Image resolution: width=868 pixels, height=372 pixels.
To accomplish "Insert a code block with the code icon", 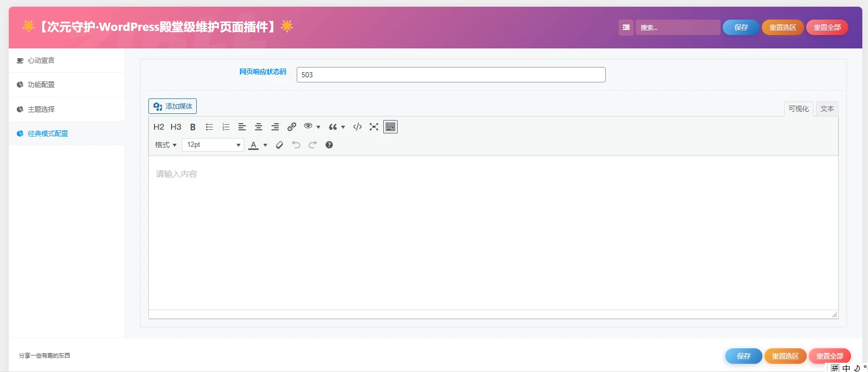I will click(358, 127).
